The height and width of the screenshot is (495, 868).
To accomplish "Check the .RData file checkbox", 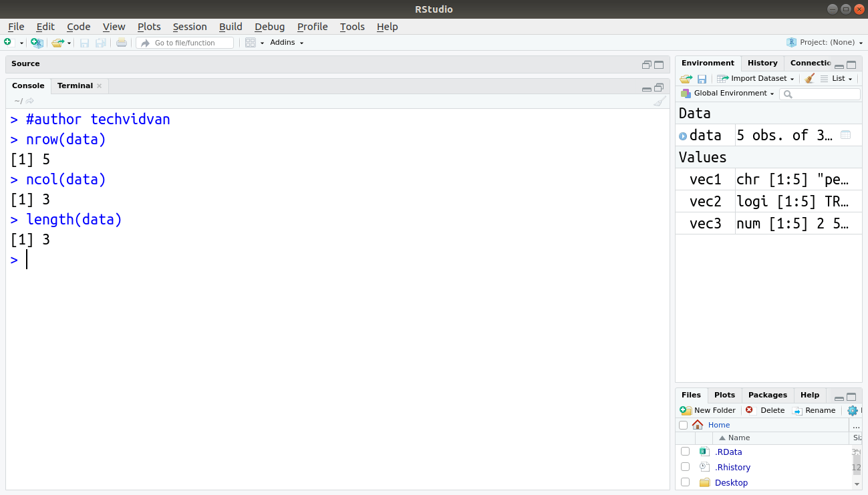I will 685,451.
